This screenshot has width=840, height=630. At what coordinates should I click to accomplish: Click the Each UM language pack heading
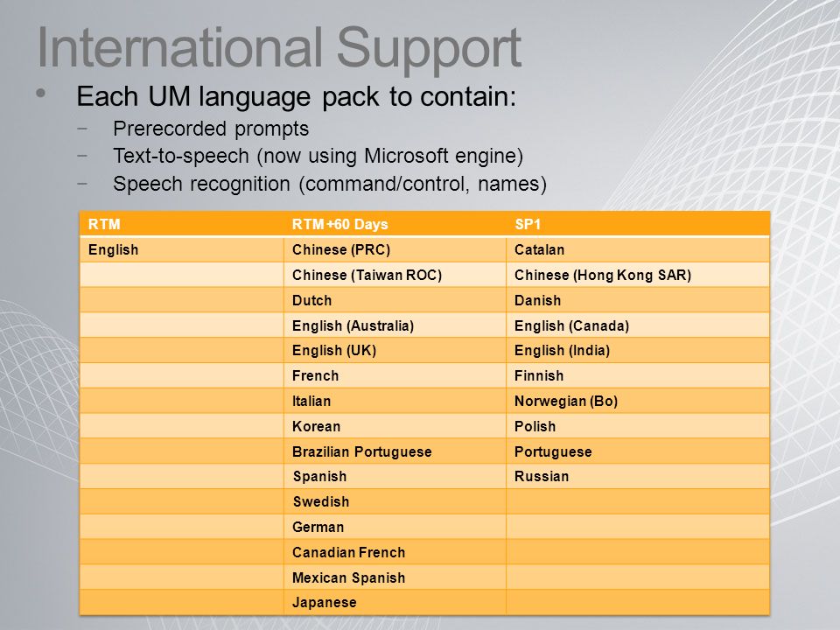point(297,97)
